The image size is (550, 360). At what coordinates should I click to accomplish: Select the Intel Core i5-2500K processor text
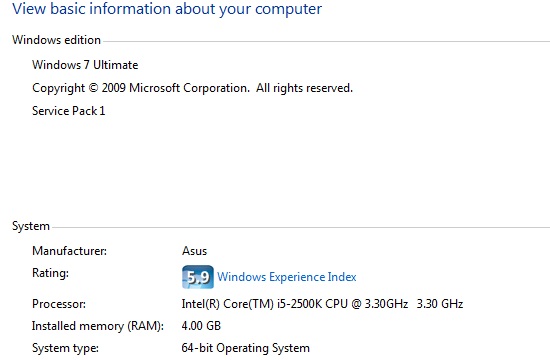[x=295, y=304]
